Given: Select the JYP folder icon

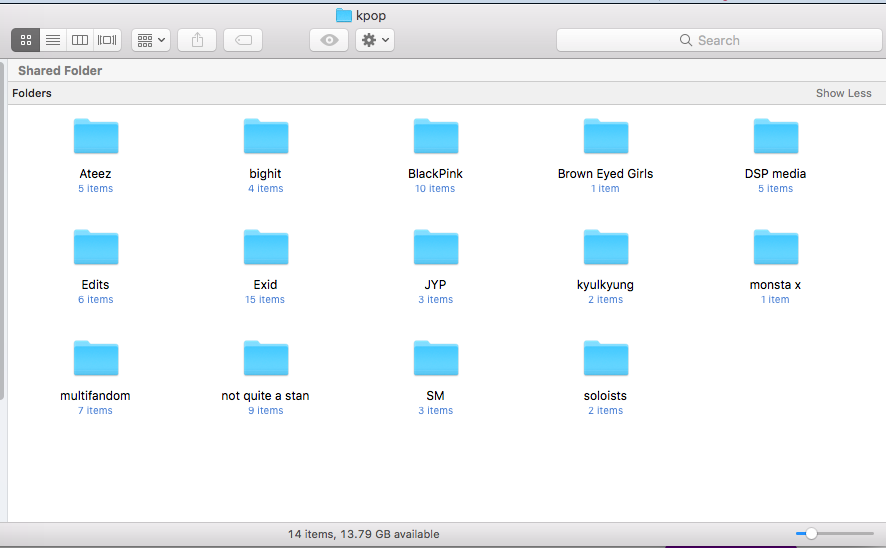Looking at the screenshot, I should 436,247.
